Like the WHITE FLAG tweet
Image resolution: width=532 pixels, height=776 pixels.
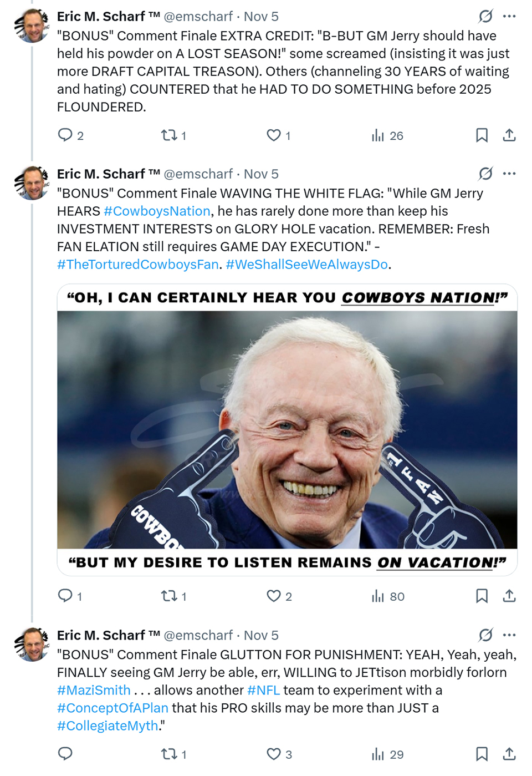274,596
